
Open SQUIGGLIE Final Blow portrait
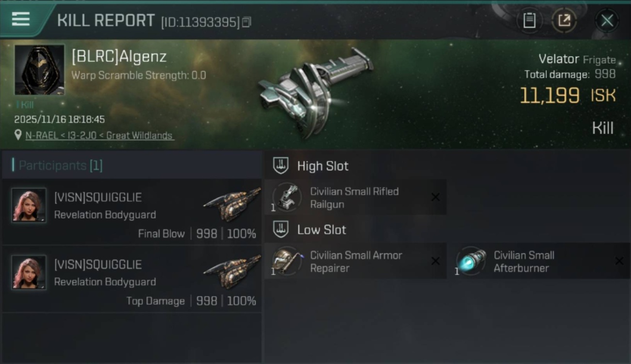29,205
